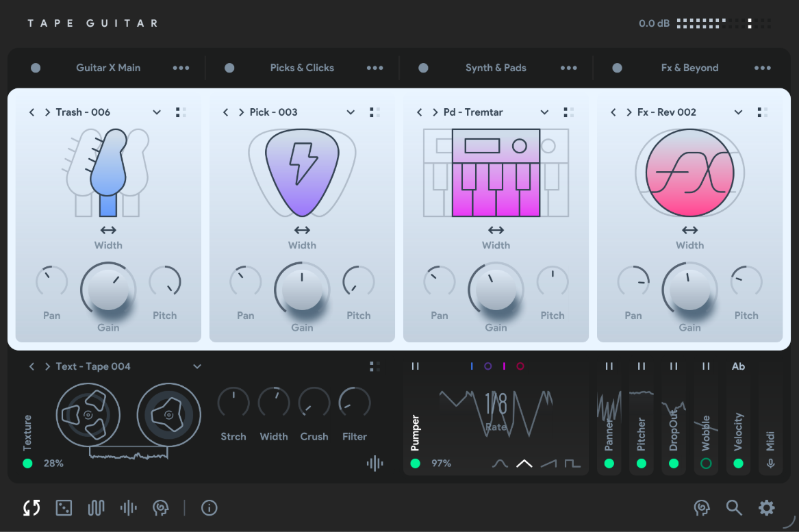Click the Crush knob in Texture
The width and height of the screenshot is (799, 532).
(x=314, y=403)
